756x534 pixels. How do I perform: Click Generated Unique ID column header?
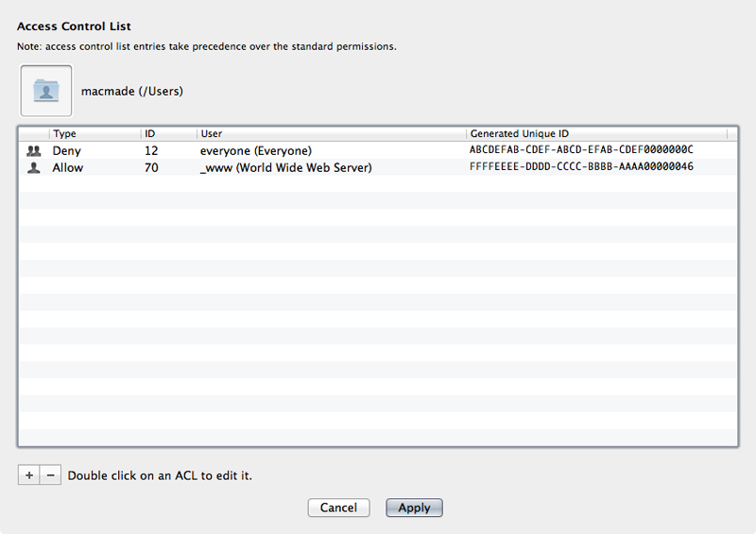(x=597, y=134)
